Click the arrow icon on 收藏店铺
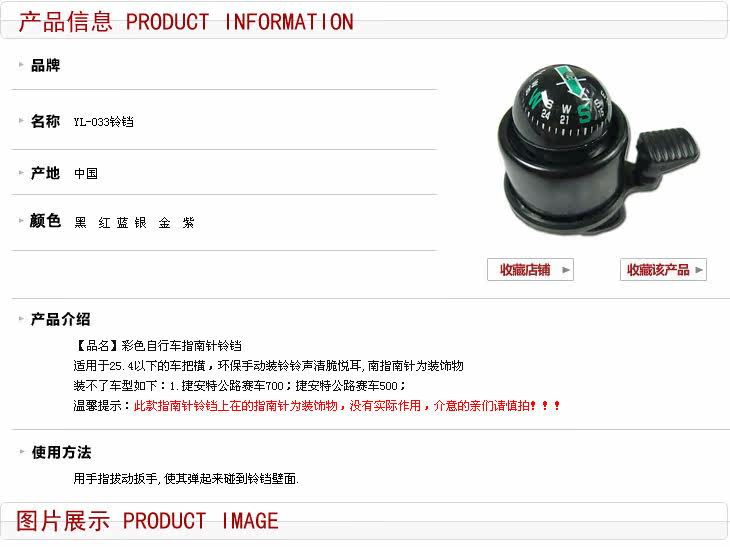Image resolution: width=730 pixels, height=547 pixels. click(566, 270)
